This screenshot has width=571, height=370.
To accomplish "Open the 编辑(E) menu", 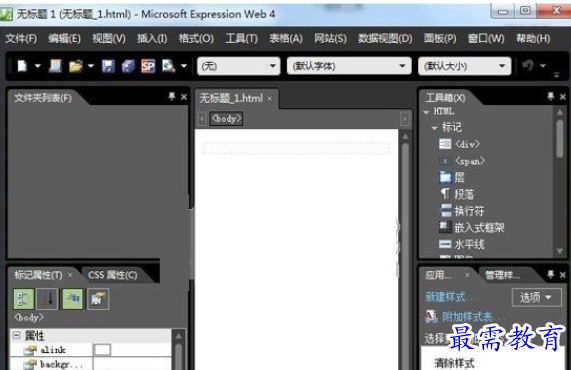I will pyautogui.click(x=64, y=38).
